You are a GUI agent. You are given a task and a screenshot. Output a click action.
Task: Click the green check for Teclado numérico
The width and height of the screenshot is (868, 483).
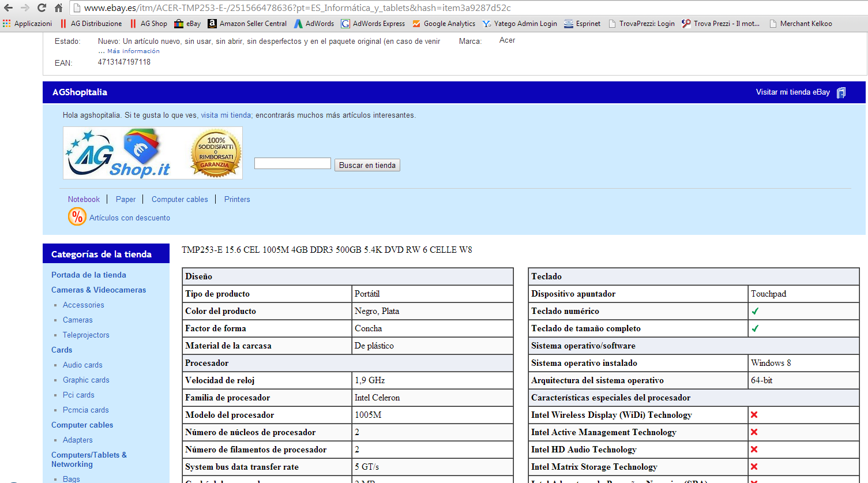(755, 311)
